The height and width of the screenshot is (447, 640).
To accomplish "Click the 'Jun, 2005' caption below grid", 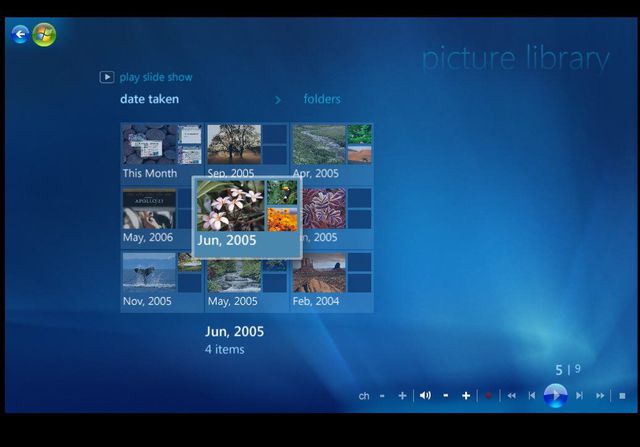I will 235,331.
